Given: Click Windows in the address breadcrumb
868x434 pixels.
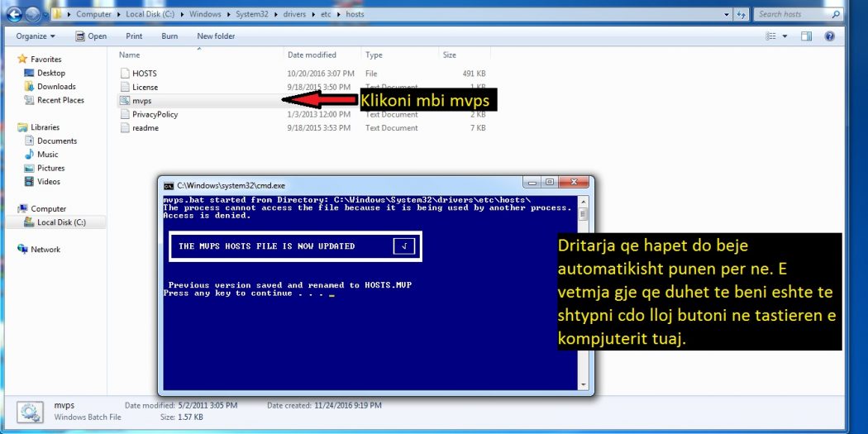Looking at the screenshot, I should click(x=207, y=14).
